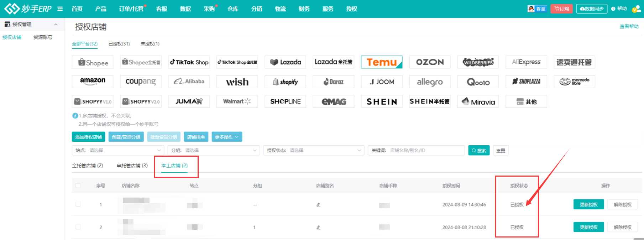This screenshot has height=240, width=644.
Task: Switch to the 半托管店铺 (3) tab
Action: tap(132, 166)
